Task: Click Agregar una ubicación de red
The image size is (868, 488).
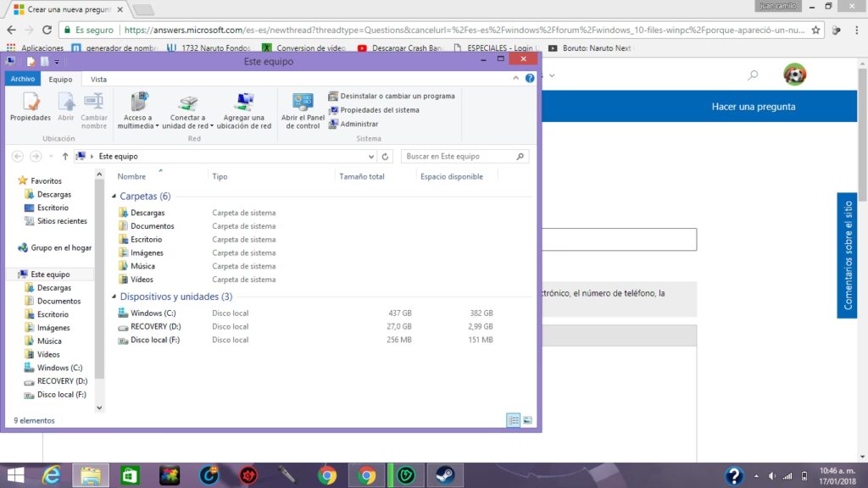Action: point(243,111)
